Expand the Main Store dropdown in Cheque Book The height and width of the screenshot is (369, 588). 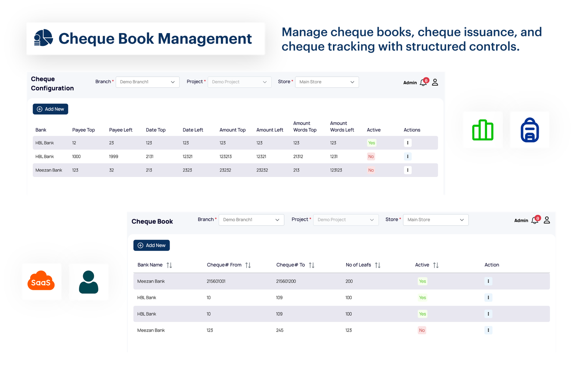[x=435, y=220]
